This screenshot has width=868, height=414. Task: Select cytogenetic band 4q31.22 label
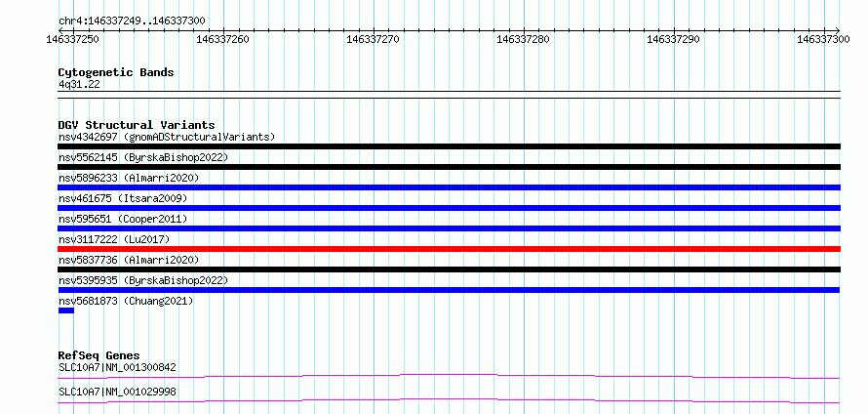click(79, 85)
